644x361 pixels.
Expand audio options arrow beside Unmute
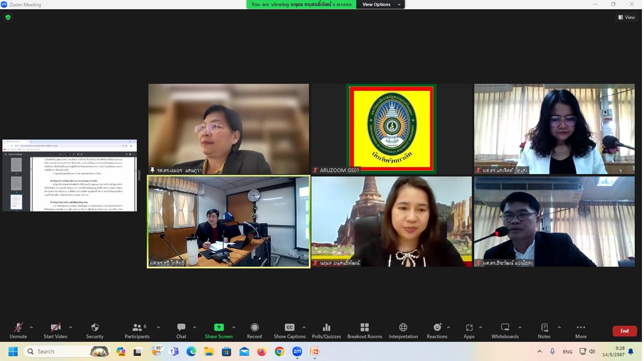[31, 327]
